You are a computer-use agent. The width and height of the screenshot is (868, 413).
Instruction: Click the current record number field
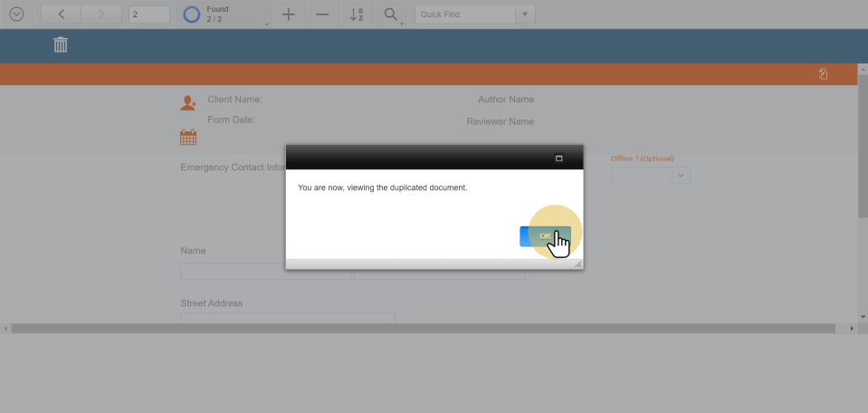148,14
